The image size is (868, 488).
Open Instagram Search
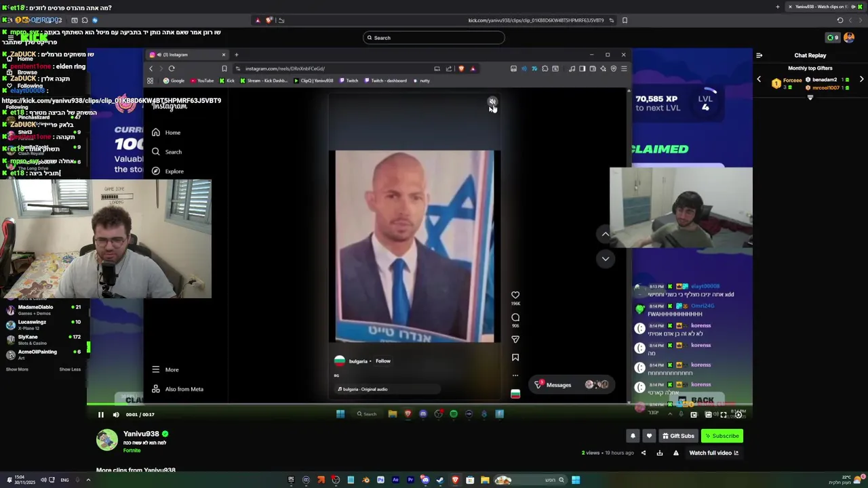[x=167, y=152]
